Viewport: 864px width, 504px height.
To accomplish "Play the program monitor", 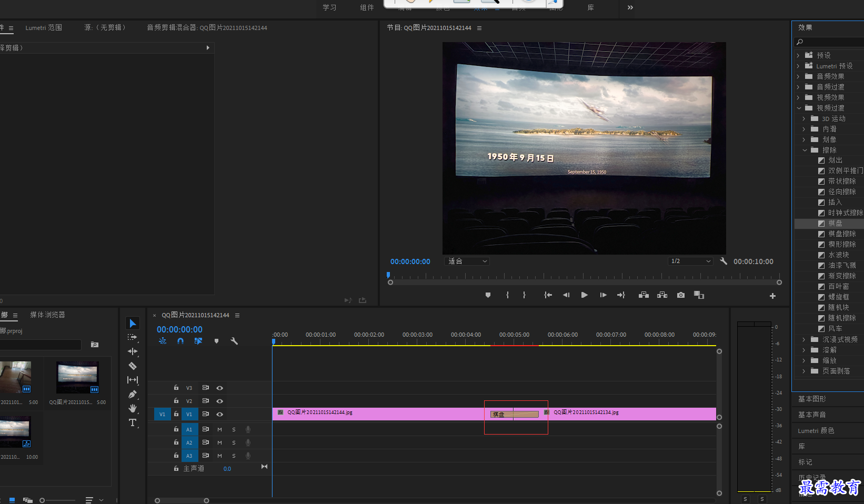I will pos(584,295).
